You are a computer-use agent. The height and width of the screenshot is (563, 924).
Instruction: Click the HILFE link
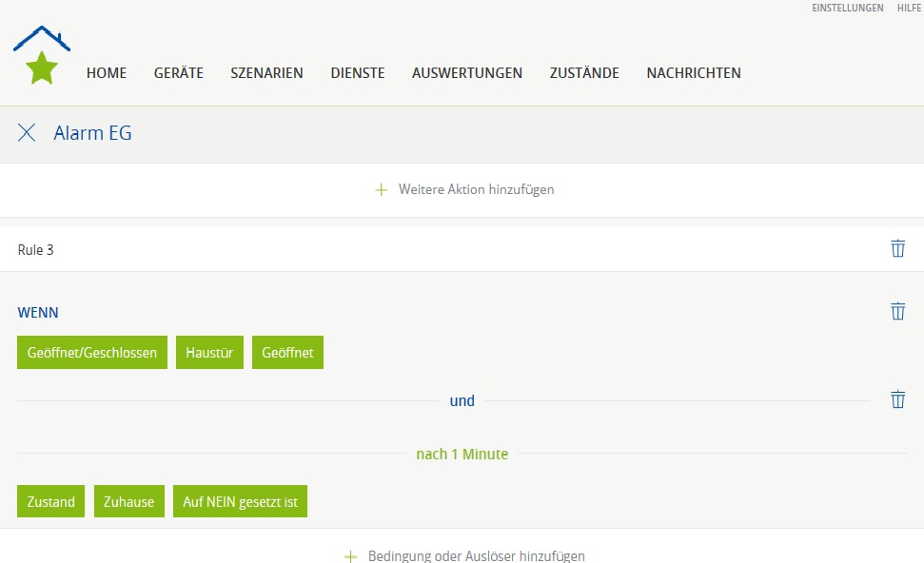tap(910, 8)
